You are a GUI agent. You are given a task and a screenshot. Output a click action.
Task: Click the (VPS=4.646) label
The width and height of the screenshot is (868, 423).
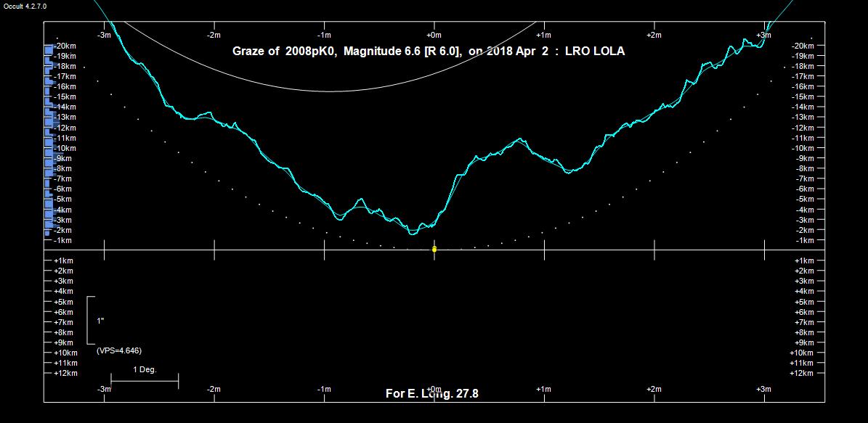(x=118, y=350)
